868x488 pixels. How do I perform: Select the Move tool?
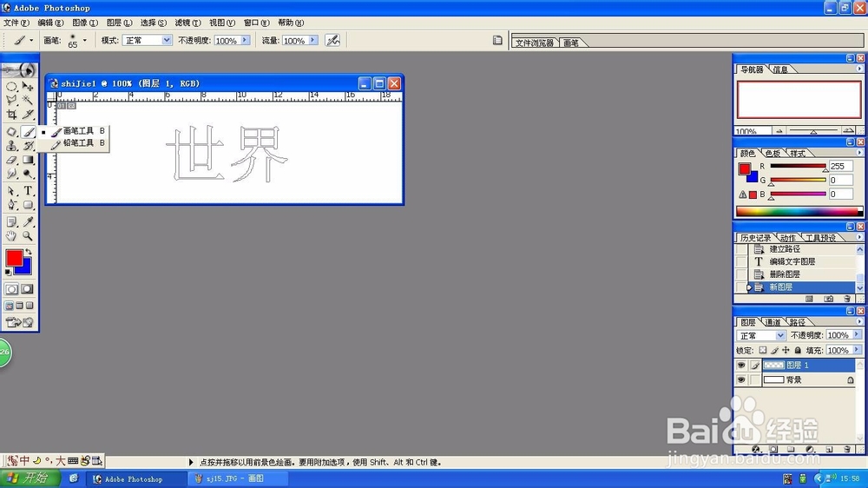tap(28, 87)
